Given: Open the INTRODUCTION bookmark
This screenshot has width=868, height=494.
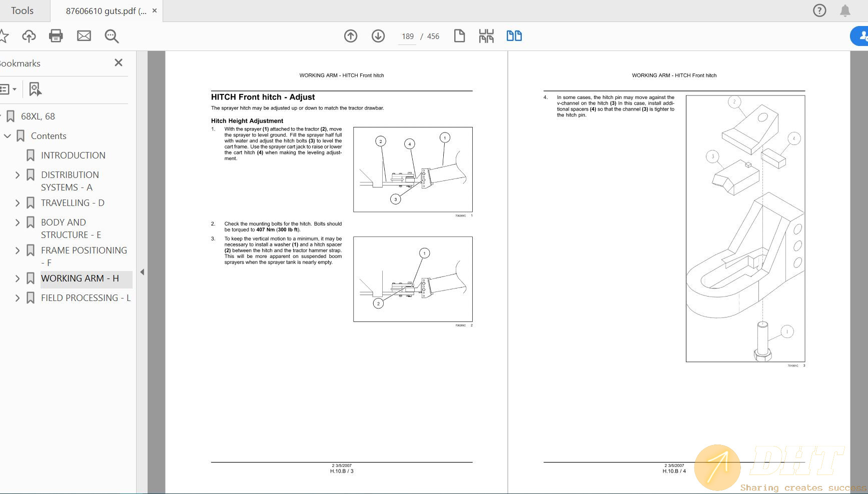Looking at the screenshot, I should tap(73, 155).
